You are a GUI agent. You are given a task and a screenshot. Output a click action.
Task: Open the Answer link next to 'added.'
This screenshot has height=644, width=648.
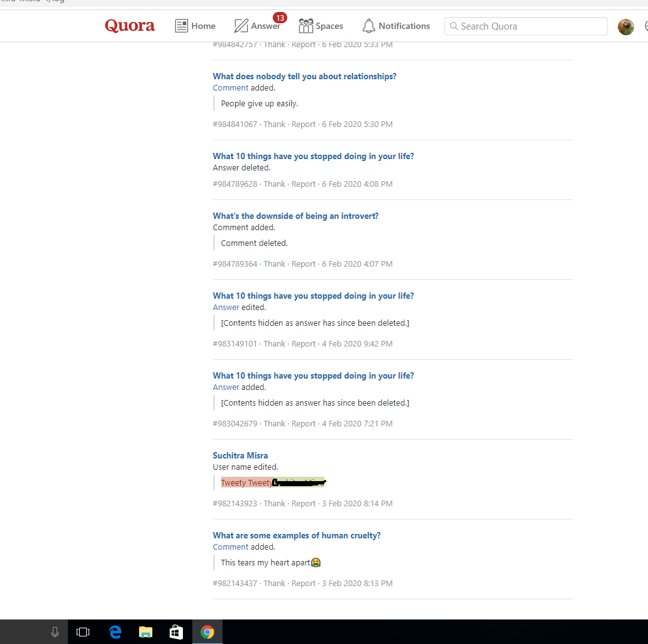(x=226, y=387)
